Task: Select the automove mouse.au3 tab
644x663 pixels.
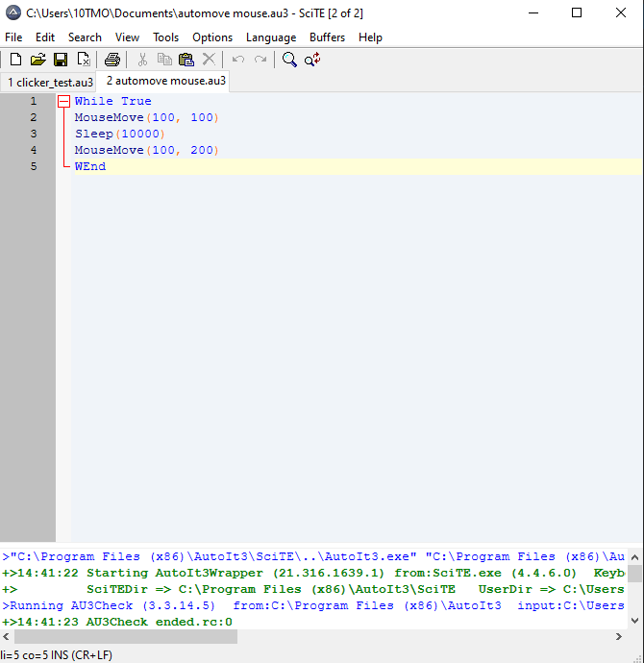Action: 165,81
